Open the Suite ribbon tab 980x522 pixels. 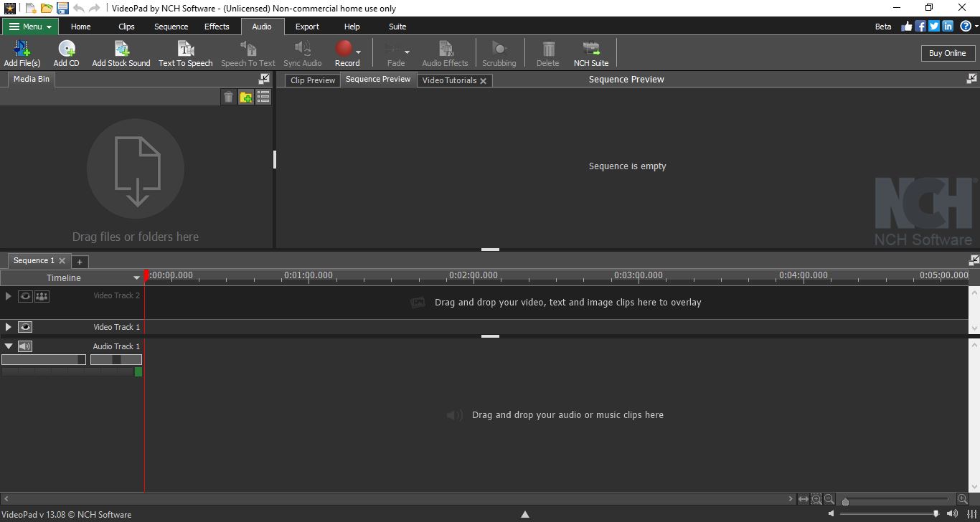point(397,27)
